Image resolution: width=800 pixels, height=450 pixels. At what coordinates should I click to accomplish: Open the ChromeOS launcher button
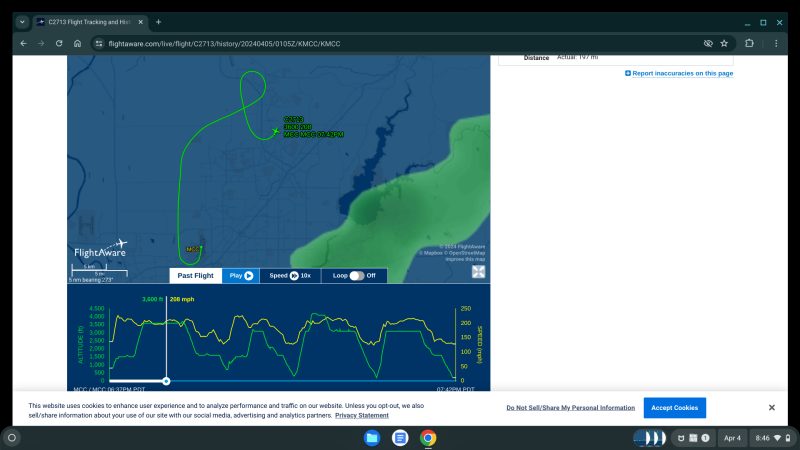[x=12, y=438]
